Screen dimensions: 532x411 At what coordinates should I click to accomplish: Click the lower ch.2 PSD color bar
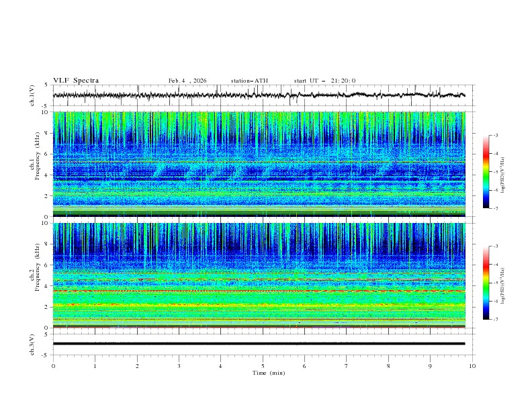pyautogui.click(x=486, y=283)
